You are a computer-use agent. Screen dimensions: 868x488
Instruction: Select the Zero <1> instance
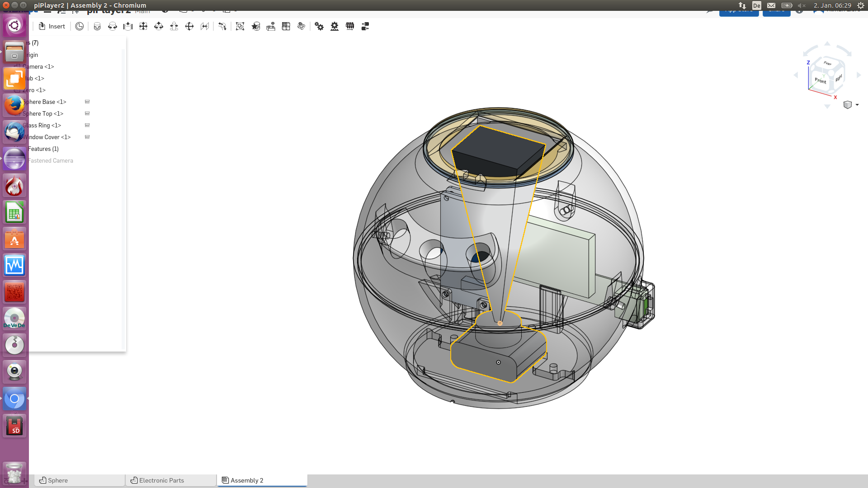[34, 90]
